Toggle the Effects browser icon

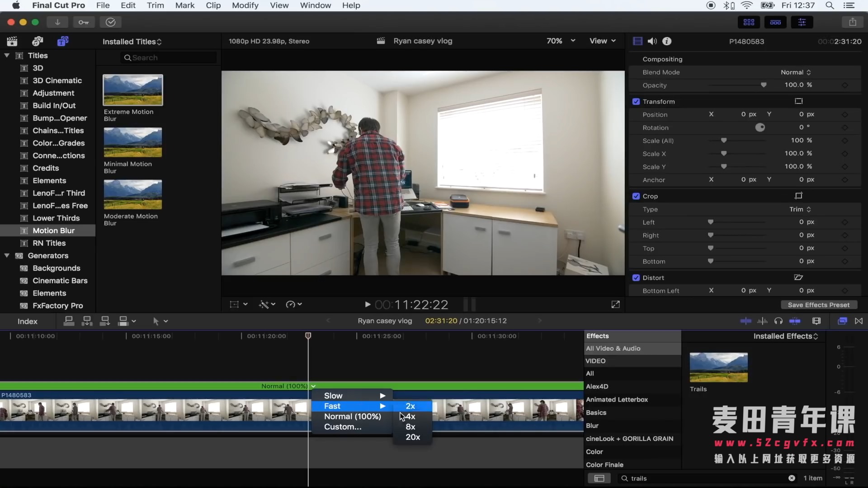(842, 321)
